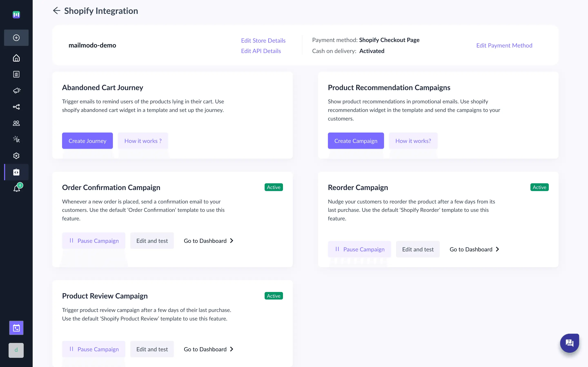Select the Templates document icon in sidebar

(x=16, y=74)
